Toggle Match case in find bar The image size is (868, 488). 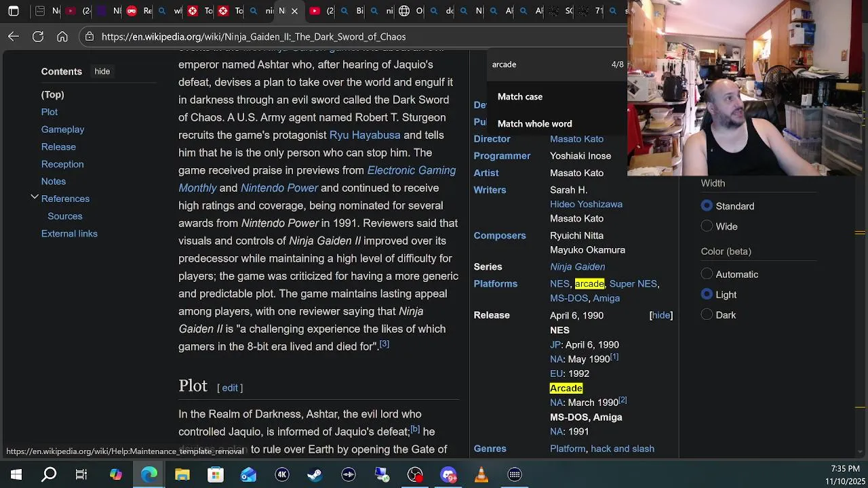click(x=520, y=97)
